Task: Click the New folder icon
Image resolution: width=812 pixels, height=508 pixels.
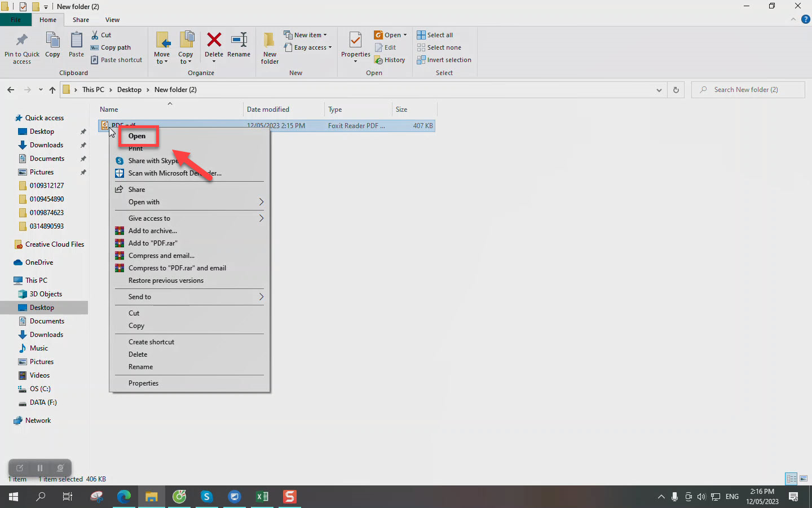Action: 270,41
